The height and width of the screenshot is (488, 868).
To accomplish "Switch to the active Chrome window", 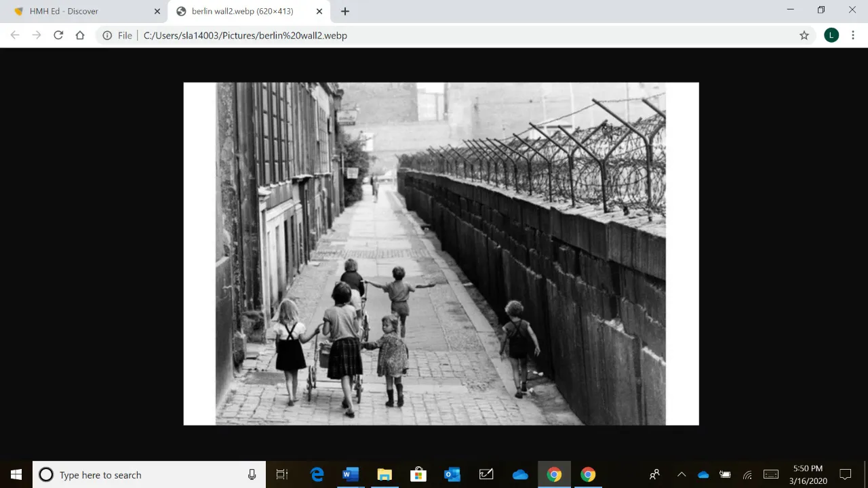I will point(554,474).
